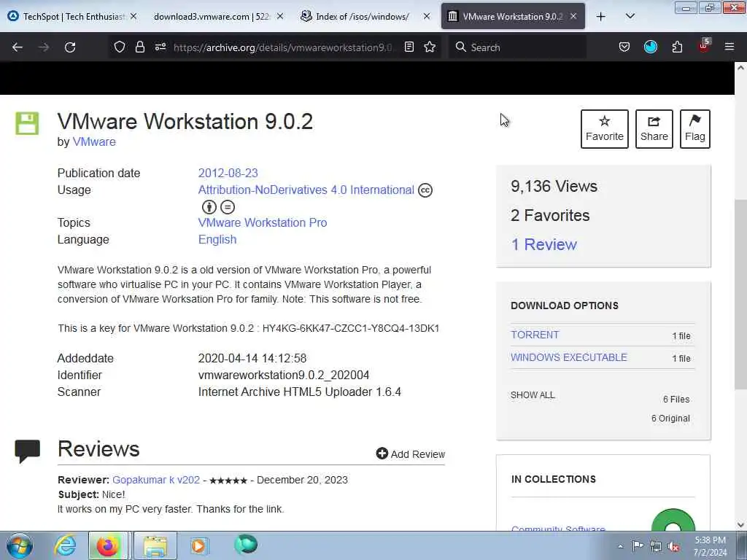Screen dimensions: 747x560
Task: Open tracking protection shield icon
Action: (x=120, y=47)
